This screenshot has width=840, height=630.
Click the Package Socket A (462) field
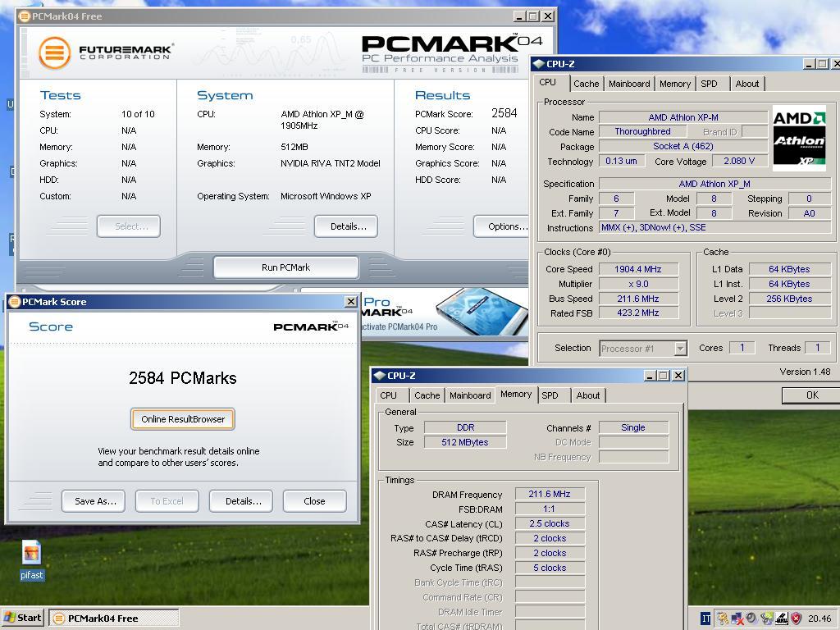click(683, 146)
